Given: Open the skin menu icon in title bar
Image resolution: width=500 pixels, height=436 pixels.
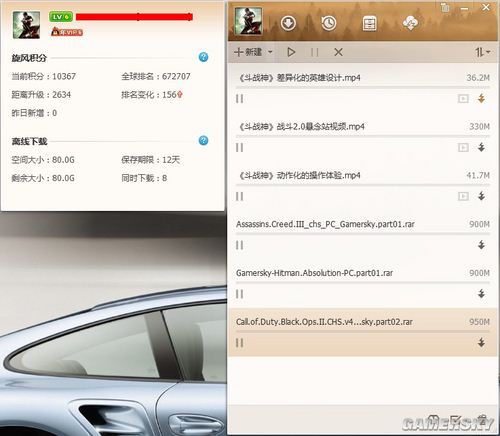Looking at the screenshot, I should (x=445, y=7).
